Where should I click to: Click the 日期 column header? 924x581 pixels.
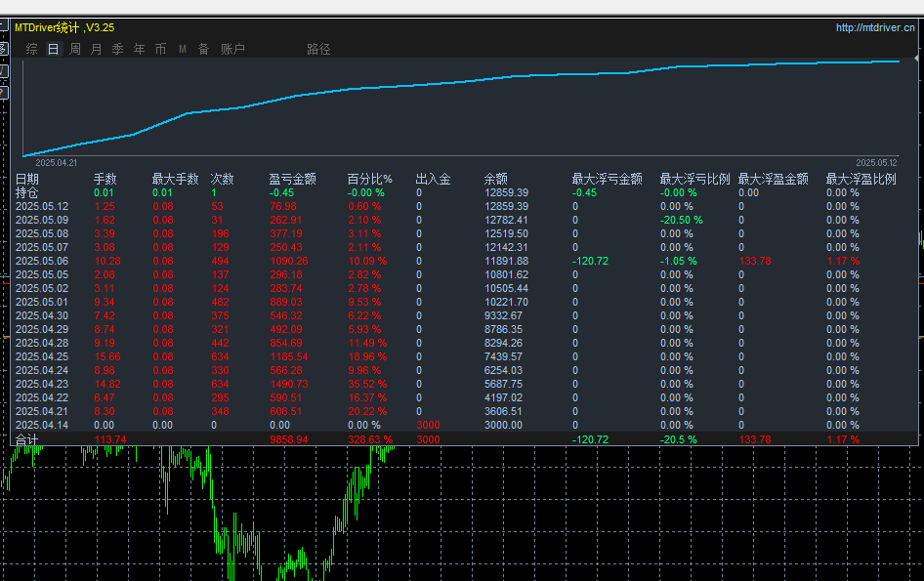[27, 179]
